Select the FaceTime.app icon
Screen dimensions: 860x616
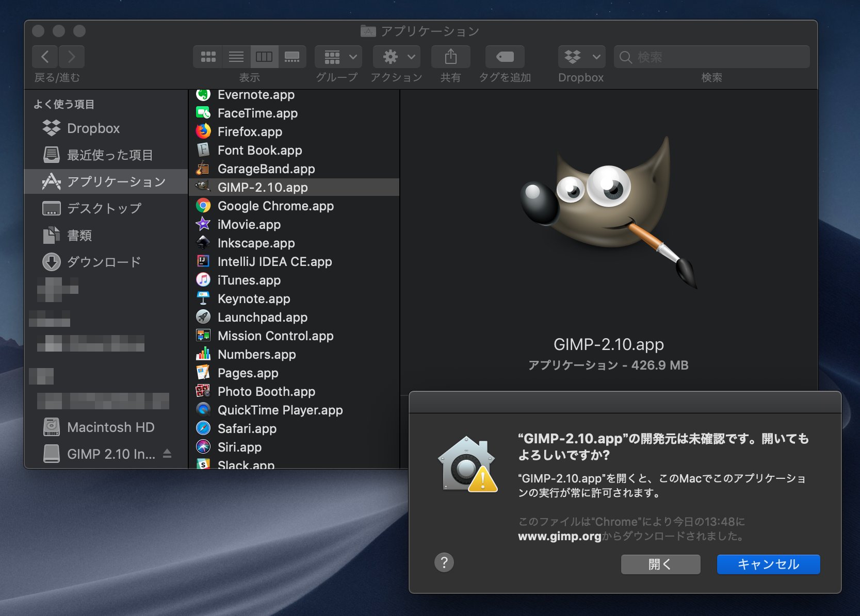(x=203, y=113)
